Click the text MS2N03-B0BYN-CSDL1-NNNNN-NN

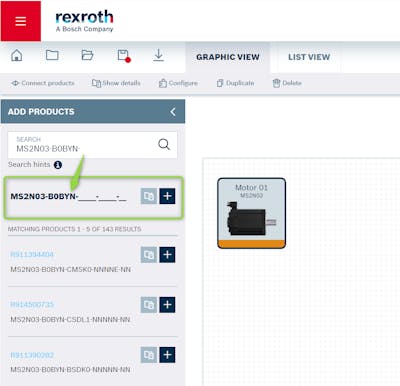click(x=70, y=320)
